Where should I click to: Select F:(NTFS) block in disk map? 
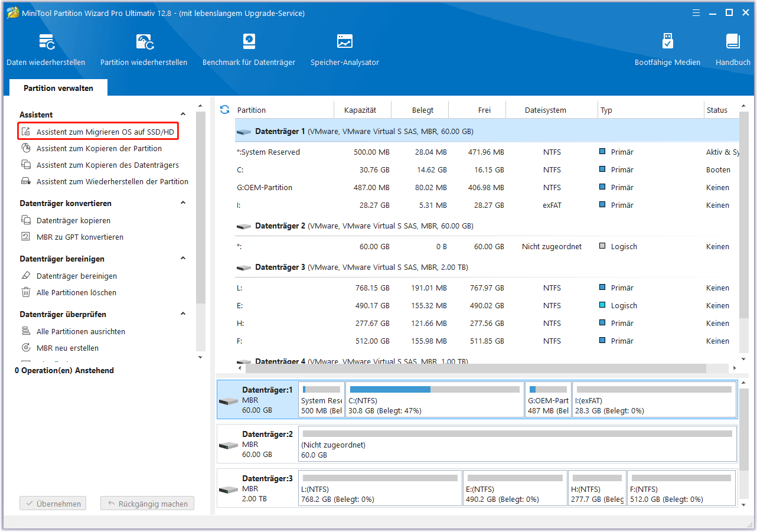(x=681, y=488)
